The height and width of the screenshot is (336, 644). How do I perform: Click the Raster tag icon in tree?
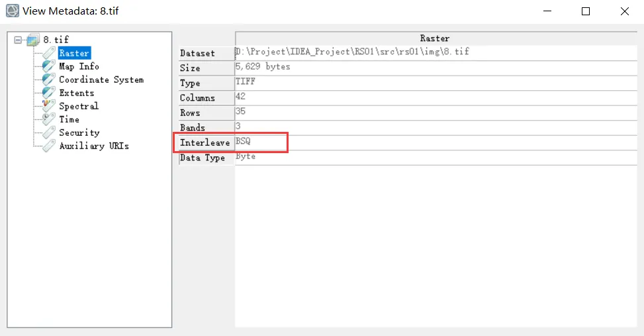(x=49, y=53)
